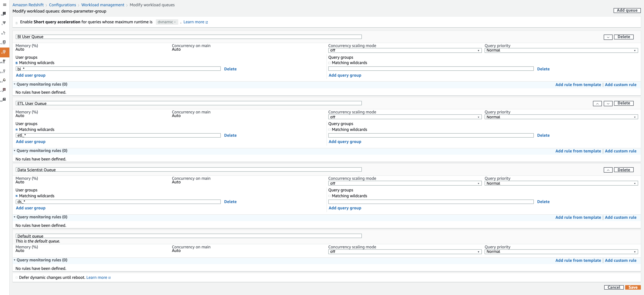
Task: Open Default queue Concurrency scaling mode dropdown
Action: point(405,252)
